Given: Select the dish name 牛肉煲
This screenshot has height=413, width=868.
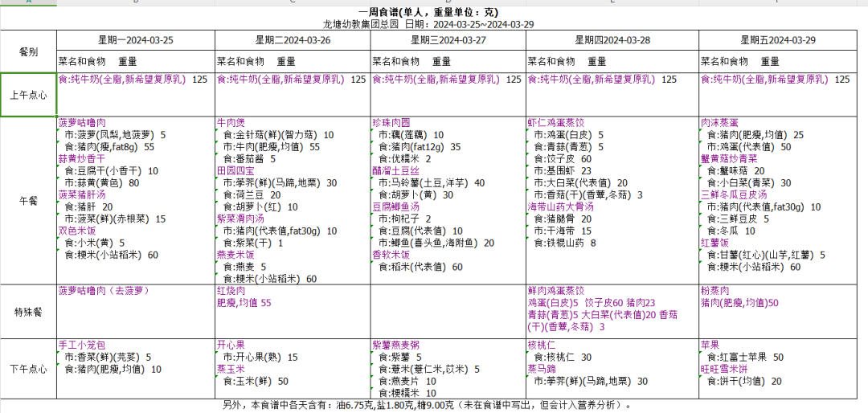Looking at the screenshot, I should pos(231,122).
